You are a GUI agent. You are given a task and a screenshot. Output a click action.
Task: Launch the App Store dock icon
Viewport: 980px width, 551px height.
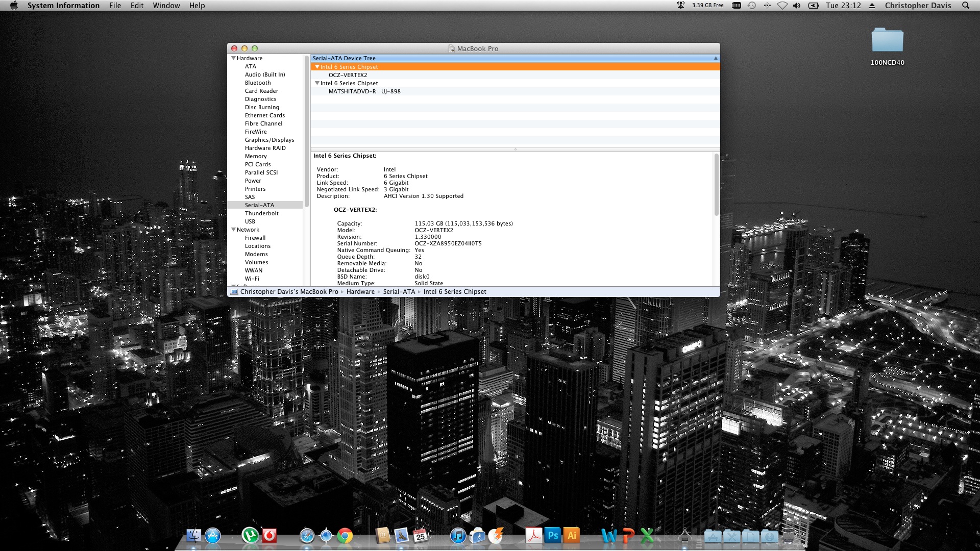pos(213,535)
